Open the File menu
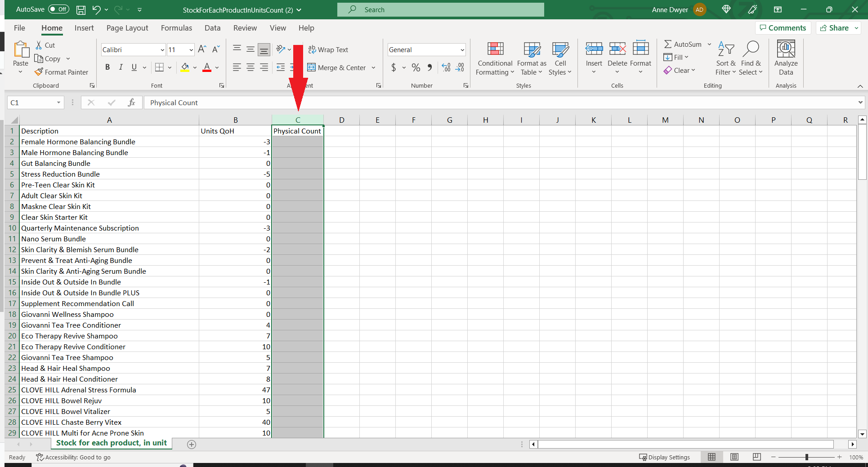The height and width of the screenshot is (467, 868). pyautogui.click(x=19, y=28)
